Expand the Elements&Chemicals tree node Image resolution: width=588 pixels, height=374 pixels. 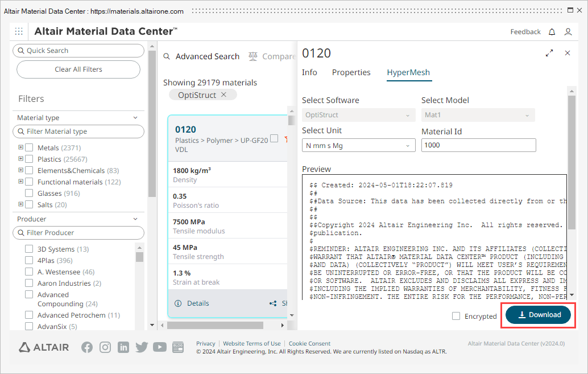[x=20, y=170]
